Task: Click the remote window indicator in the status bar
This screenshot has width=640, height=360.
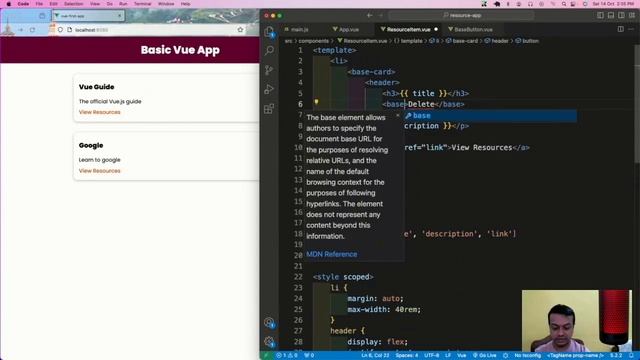Action: pyautogui.click(x=266, y=356)
